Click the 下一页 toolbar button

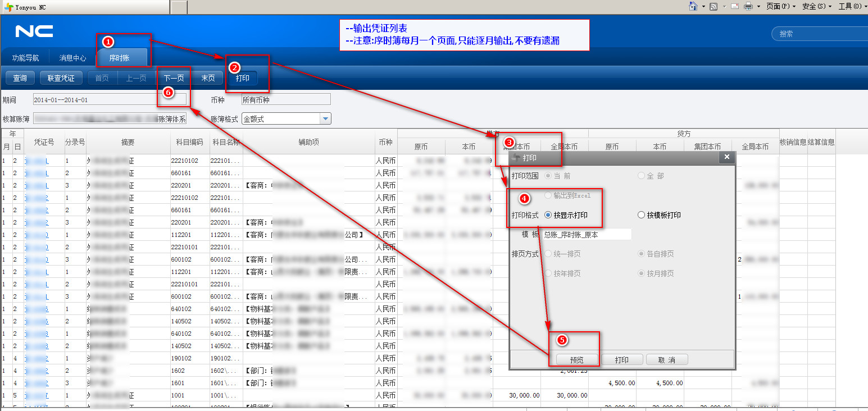coord(174,78)
